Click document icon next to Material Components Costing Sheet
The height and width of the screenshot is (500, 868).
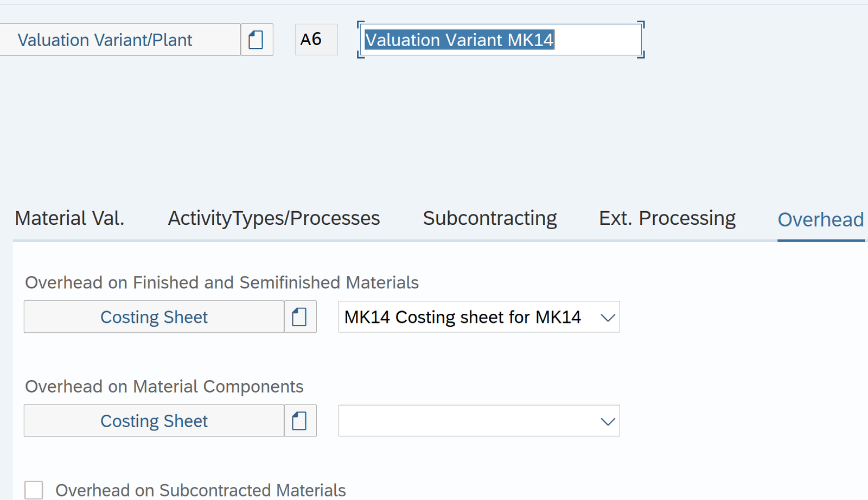pos(299,421)
